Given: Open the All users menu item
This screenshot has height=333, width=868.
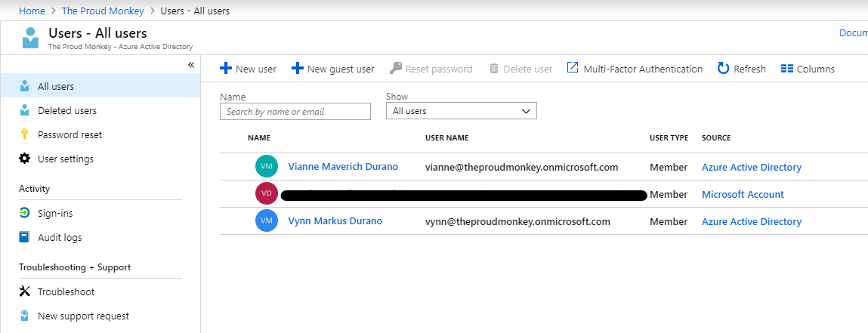Looking at the screenshot, I should (100, 86).
